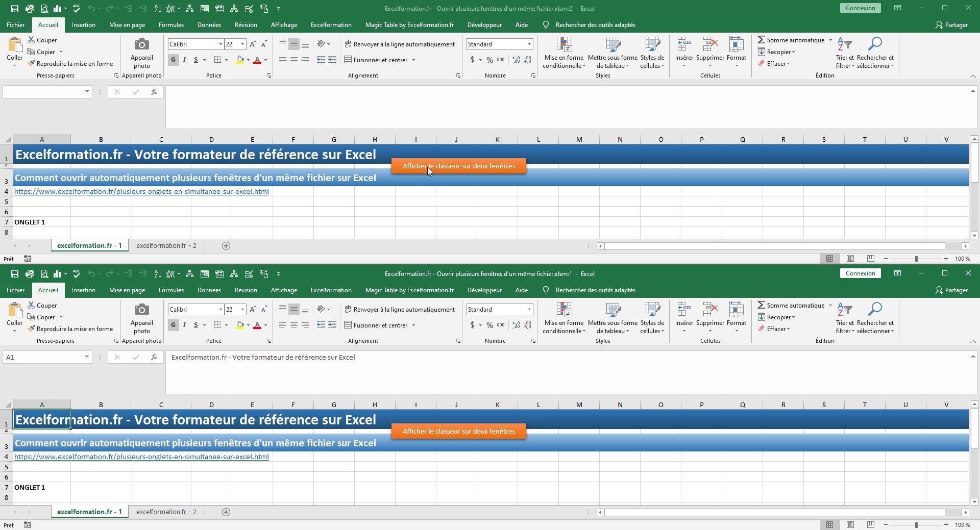Click currency format icon in bottom window

(472, 325)
